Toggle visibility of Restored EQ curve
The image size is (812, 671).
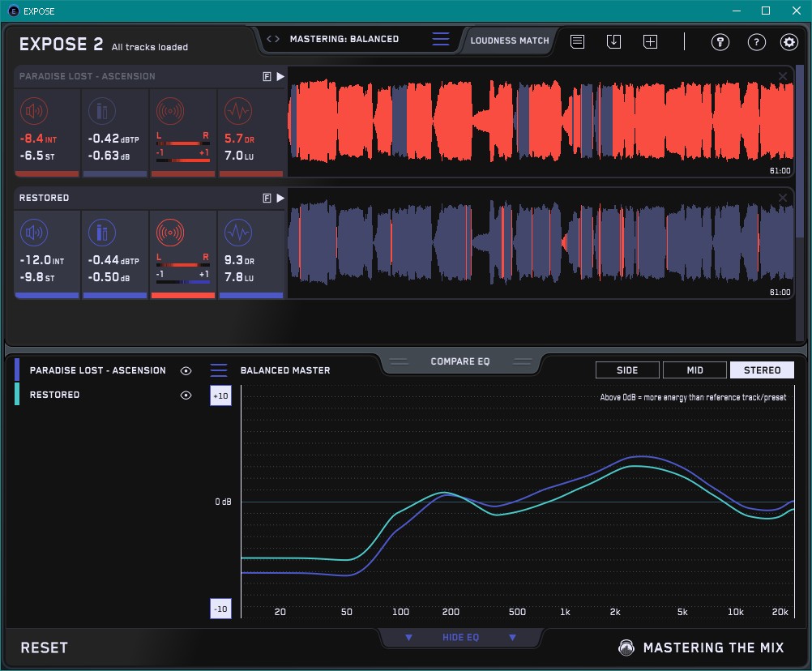click(186, 395)
